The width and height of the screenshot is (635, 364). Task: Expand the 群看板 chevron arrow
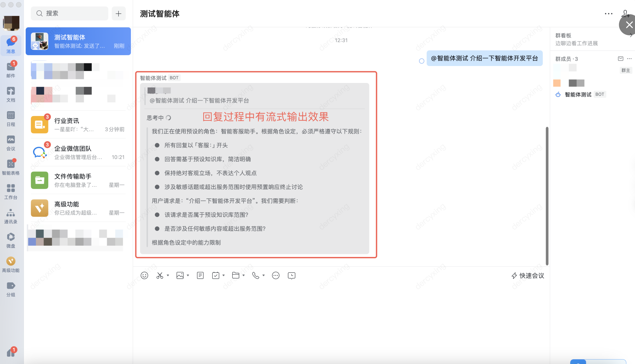(x=631, y=36)
